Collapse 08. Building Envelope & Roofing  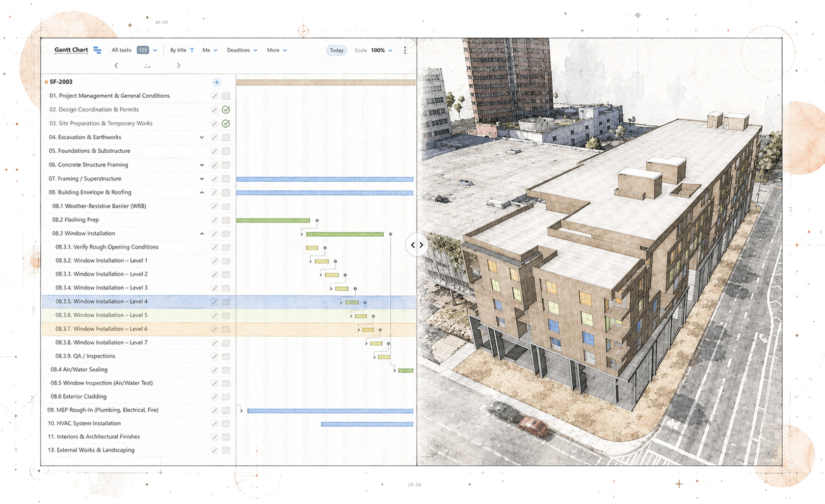coord(202,192)
